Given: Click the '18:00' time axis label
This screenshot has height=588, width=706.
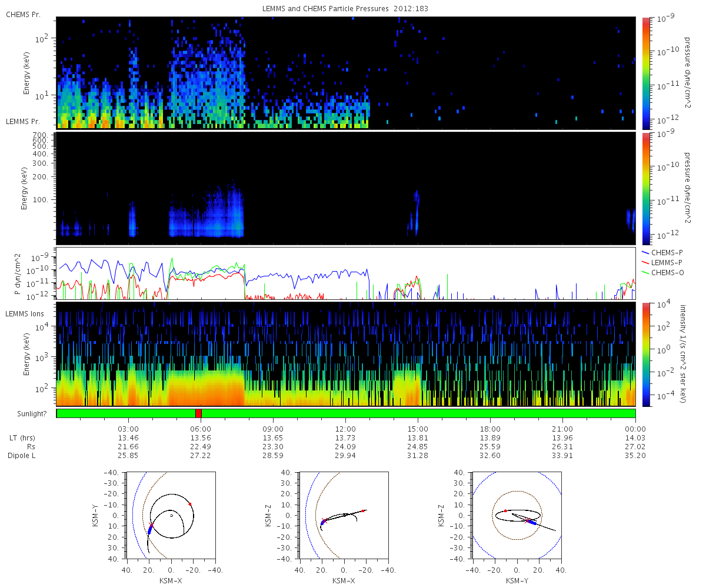Looking at the screenshot, I should 490,429.
